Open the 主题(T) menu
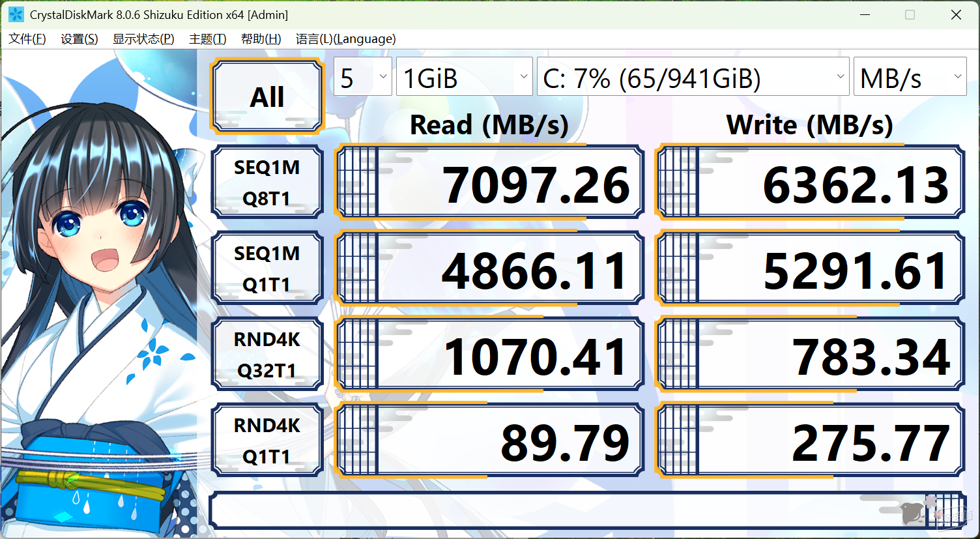The width and height of the screenshot is (980, 539). click(x=208, y=39)
